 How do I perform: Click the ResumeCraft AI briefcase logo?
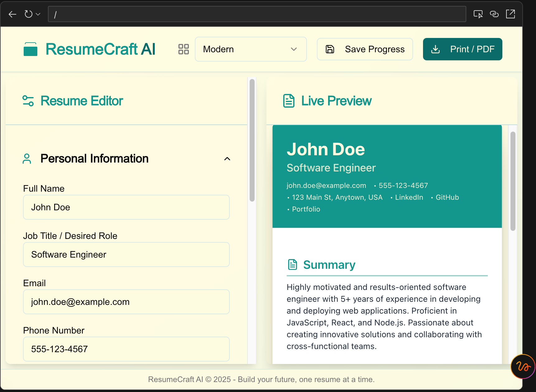pos(31,49)
